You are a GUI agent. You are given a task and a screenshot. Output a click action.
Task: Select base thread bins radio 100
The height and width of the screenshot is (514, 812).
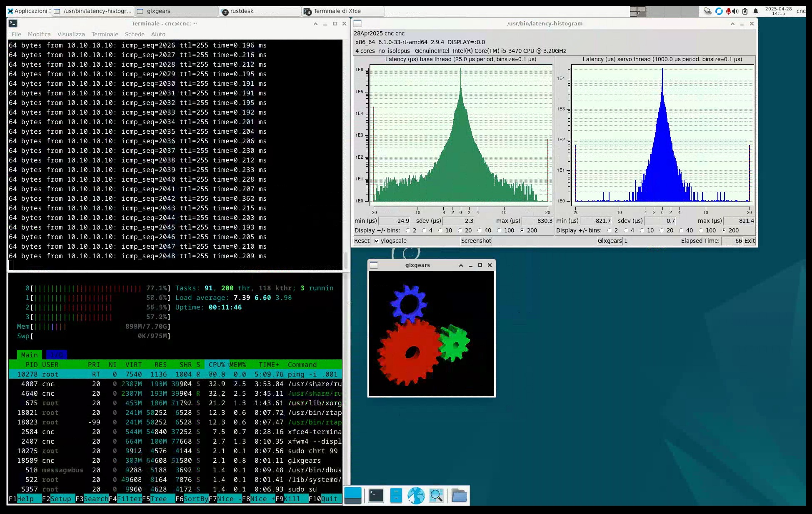[499, 230]
